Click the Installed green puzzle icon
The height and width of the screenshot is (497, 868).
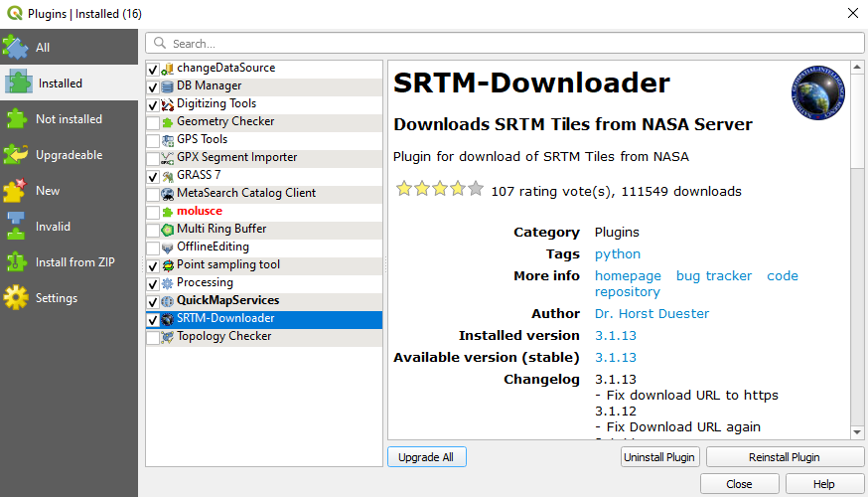coord(18,83)
